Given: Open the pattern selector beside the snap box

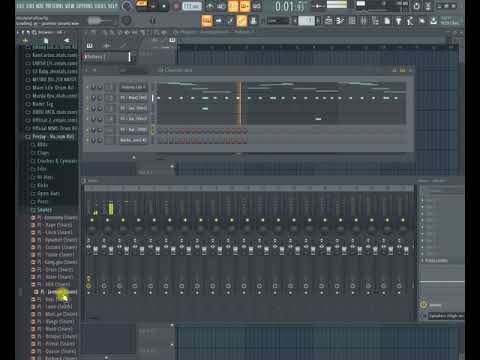Looking at the screenshot, I should click(x=307, y=21).
